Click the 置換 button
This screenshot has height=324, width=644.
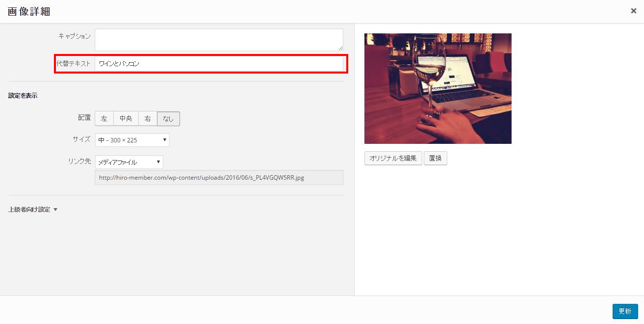click(435, 158)
